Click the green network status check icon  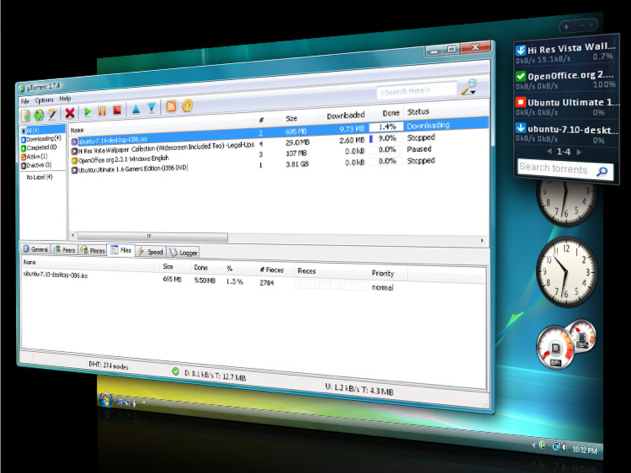[175, 372]
